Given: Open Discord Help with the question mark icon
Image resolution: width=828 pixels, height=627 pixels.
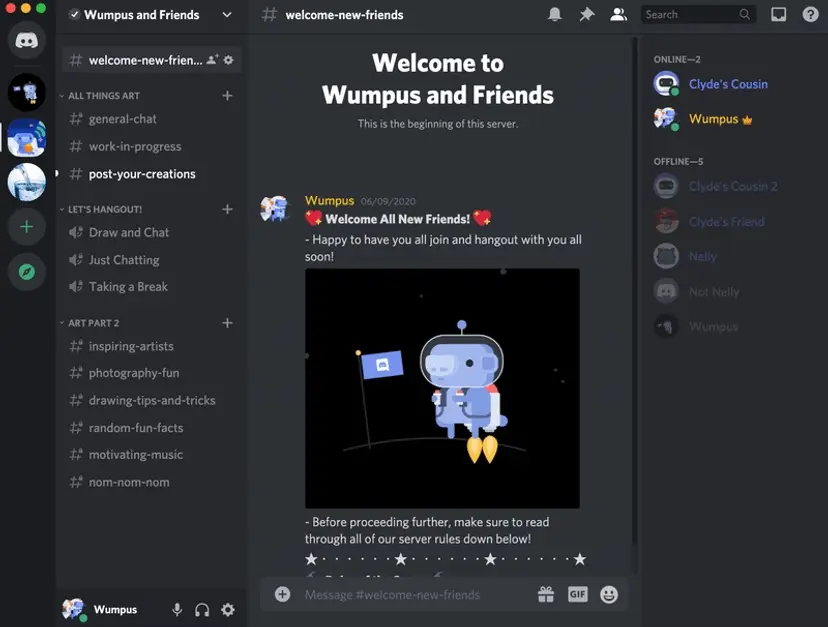Looking at the screenshot, I should 809,14.
